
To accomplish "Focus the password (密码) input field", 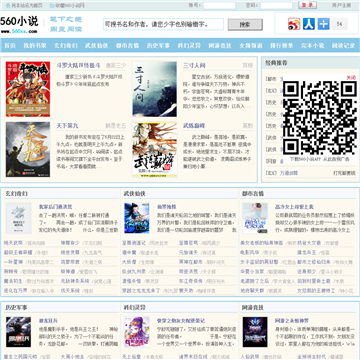I will [276, 5].
